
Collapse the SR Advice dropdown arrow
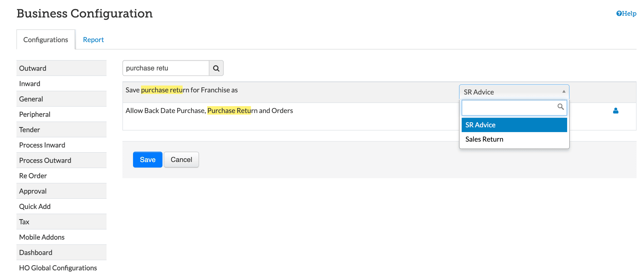point(564,92)
